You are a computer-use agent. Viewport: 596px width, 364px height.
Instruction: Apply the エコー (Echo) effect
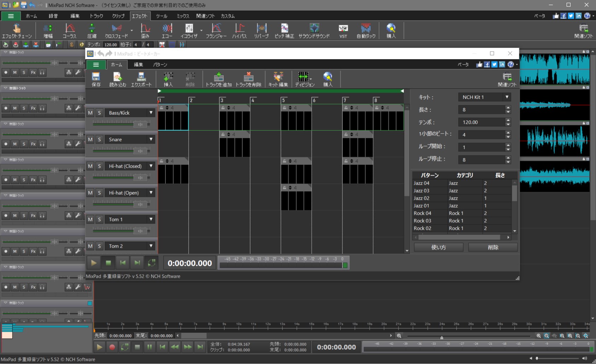(x=166, y=30)
